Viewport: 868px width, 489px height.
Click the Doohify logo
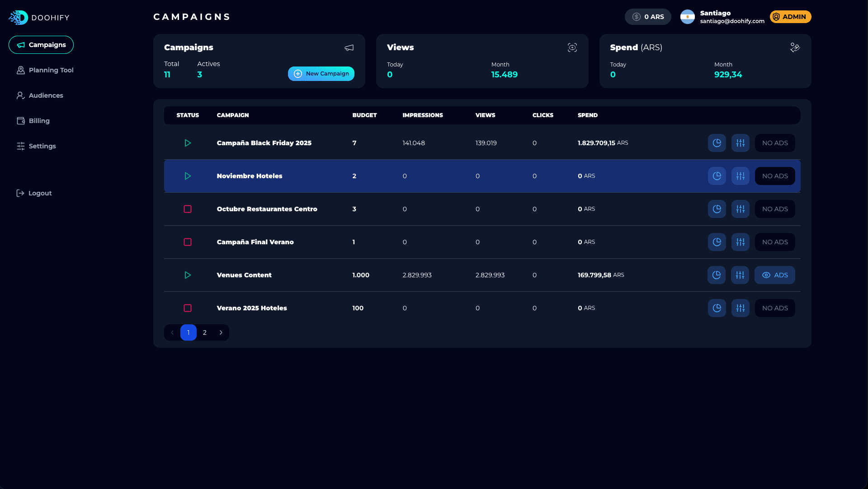(39, 18)
